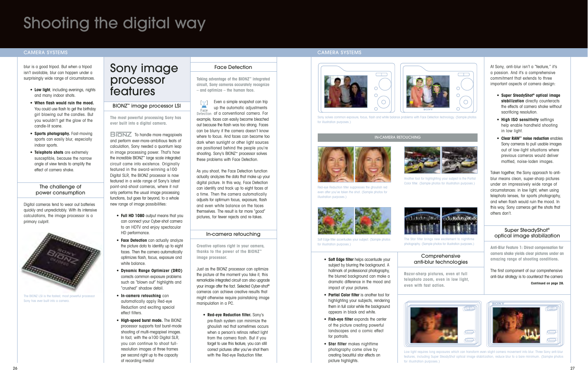Click the CAMERA SYSTEMS header on the right-hand page

coord(339,53)
